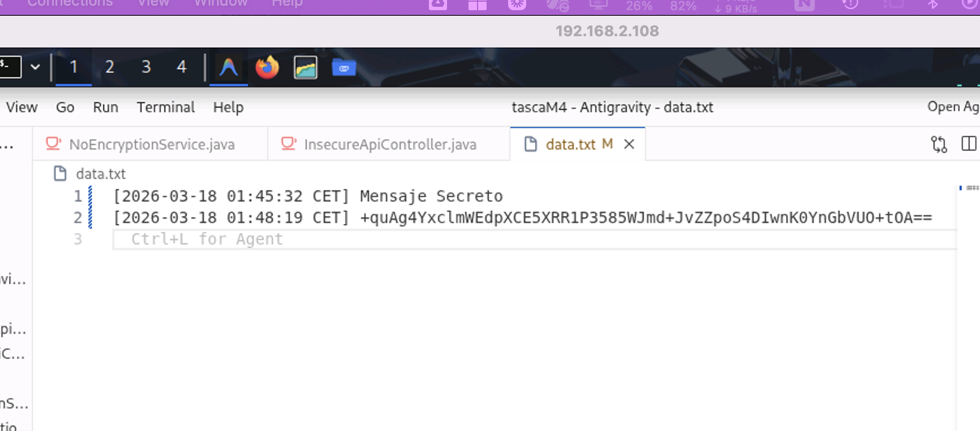Screen dimensions: 980x431
Task: Click the Open Agent button
Action: (953, 106)
